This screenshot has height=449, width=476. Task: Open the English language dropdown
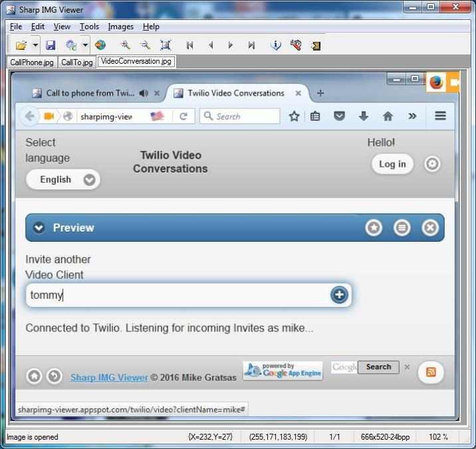coord(63,179)
